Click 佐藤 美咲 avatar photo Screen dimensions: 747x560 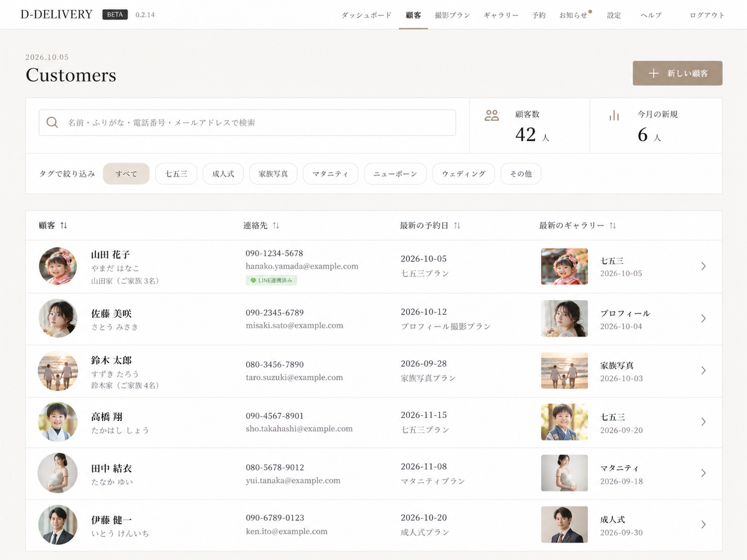[58, 318]
